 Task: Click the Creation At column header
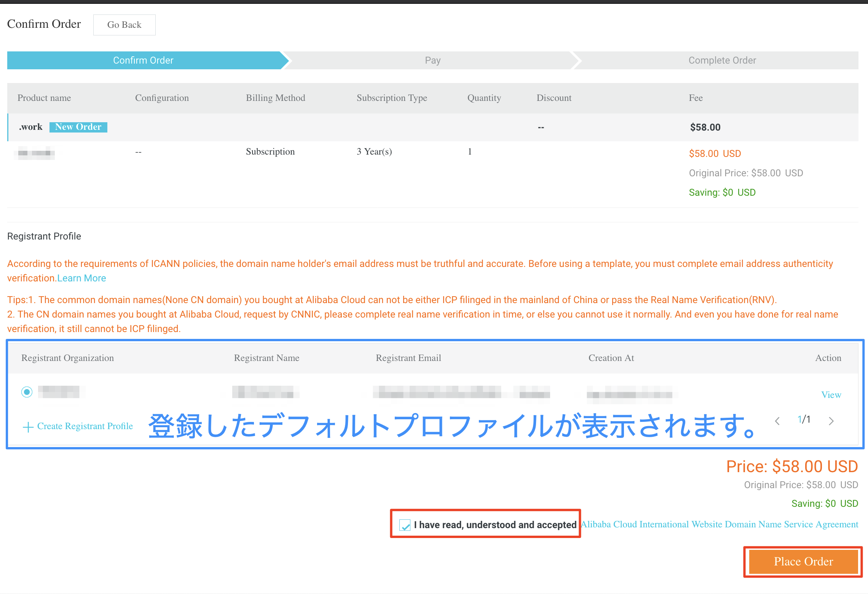pos(611,358)
